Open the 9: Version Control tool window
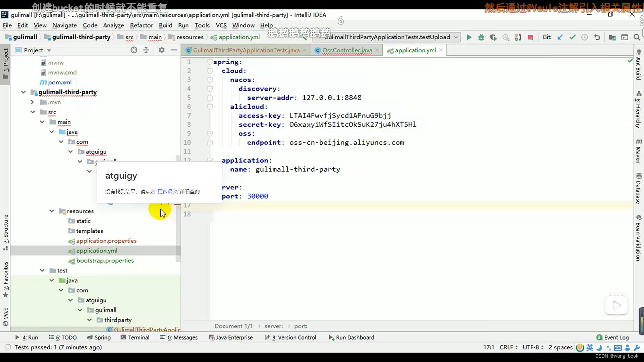Image resolution: width=644 pixels, height=362 pixels. (x=290, y=338)
